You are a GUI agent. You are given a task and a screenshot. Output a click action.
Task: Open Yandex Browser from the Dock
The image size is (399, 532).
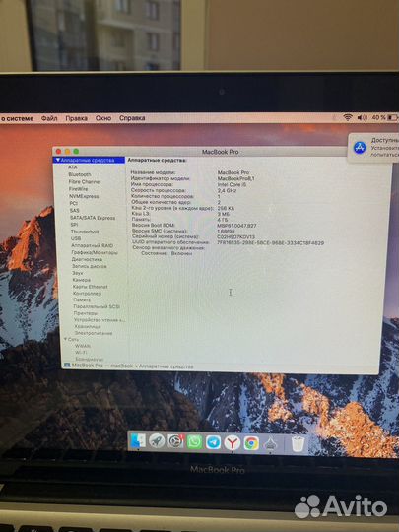click(233, 442)
